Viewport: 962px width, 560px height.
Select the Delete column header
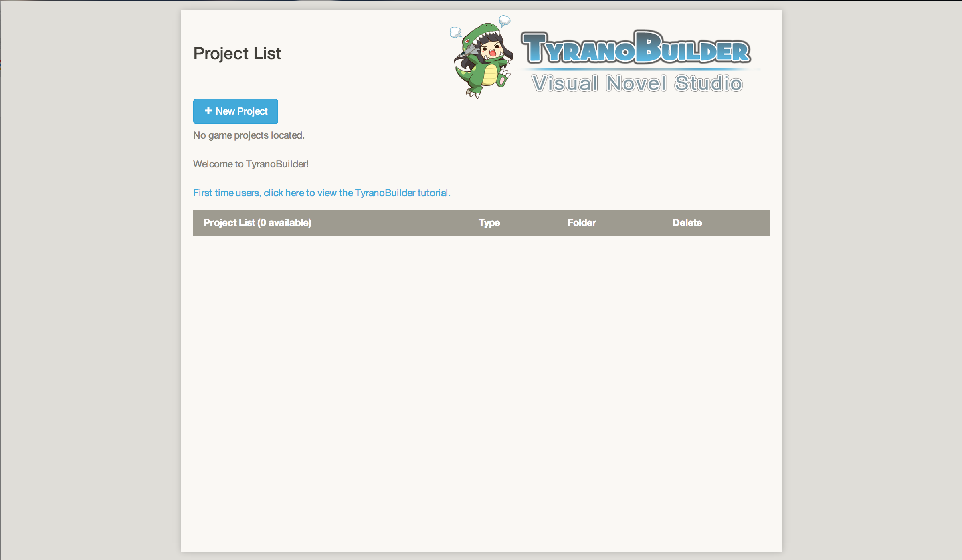pos(687,223)
